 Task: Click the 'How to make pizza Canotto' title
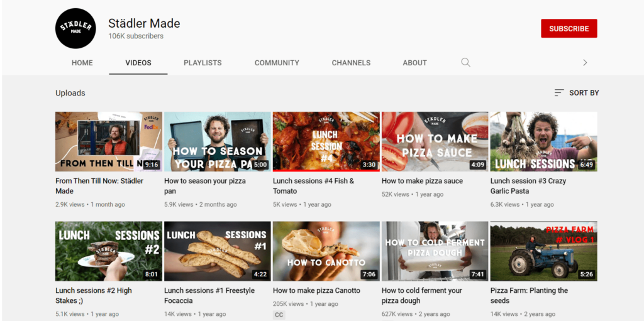[317, 291]
